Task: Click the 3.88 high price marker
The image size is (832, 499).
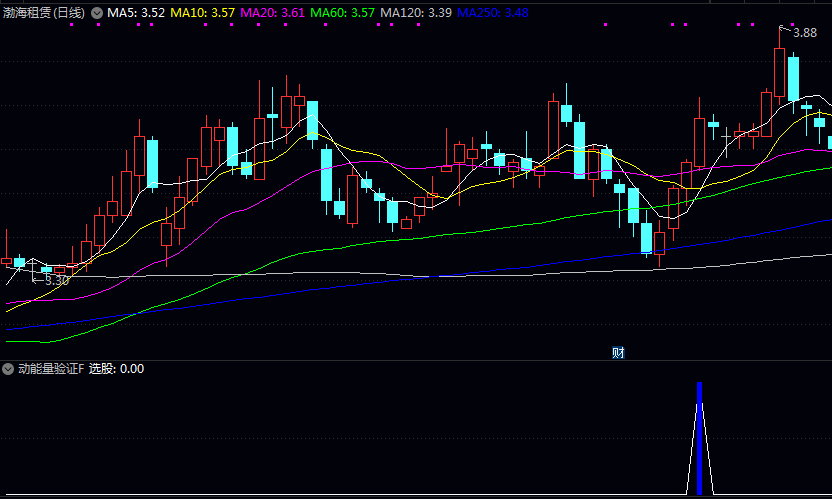Action: 805,33
